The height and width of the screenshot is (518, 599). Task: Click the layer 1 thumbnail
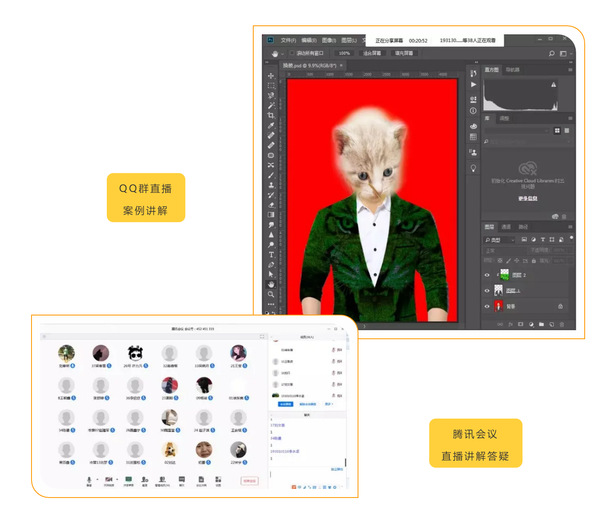pyautogui.click(x=499, y=290)
